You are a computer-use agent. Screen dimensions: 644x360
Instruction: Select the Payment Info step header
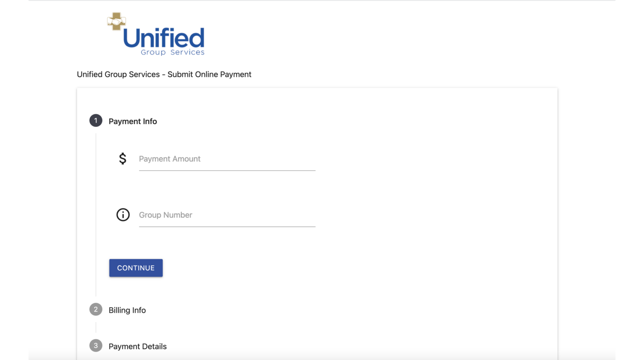click(x=133, y=121)
